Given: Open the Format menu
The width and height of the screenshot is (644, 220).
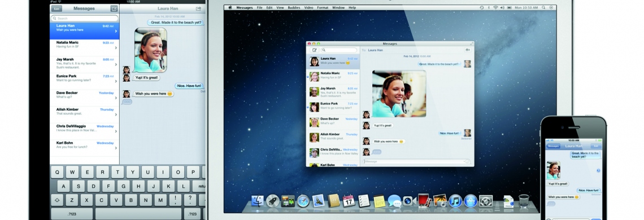Looking at the screenshot, I should 323,7.
